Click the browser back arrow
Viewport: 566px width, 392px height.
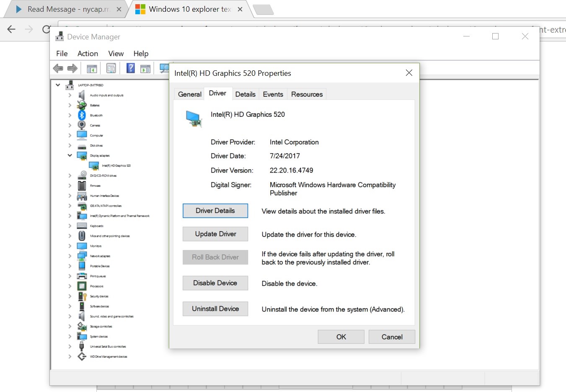(x=11, y=29)
